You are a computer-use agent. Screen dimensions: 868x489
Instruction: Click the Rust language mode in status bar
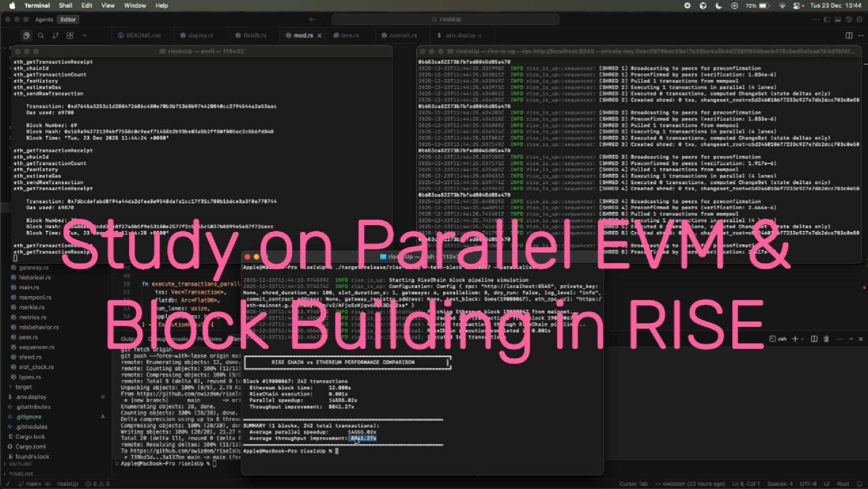843,484
